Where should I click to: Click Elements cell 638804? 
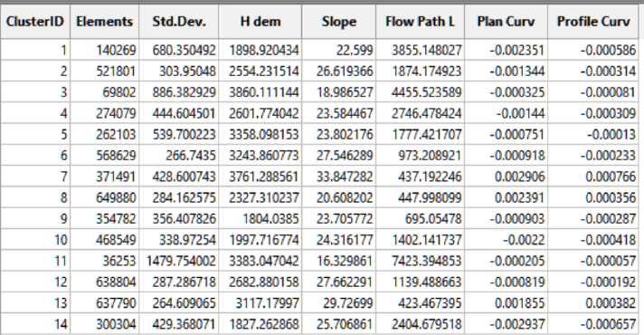[105, 282]
